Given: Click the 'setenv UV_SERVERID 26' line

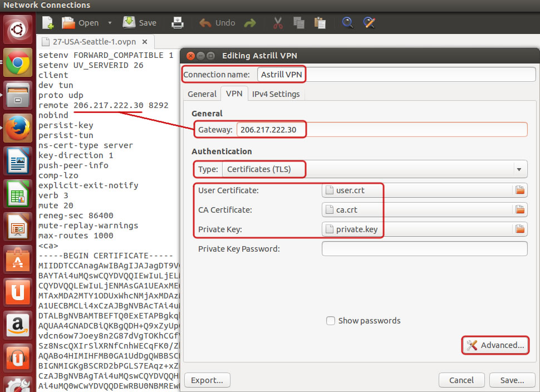Looking at the screenshot, I should (x=91, y=65).
